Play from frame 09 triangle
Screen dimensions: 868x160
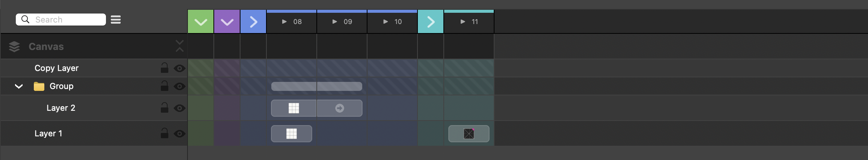coord(335,22)
